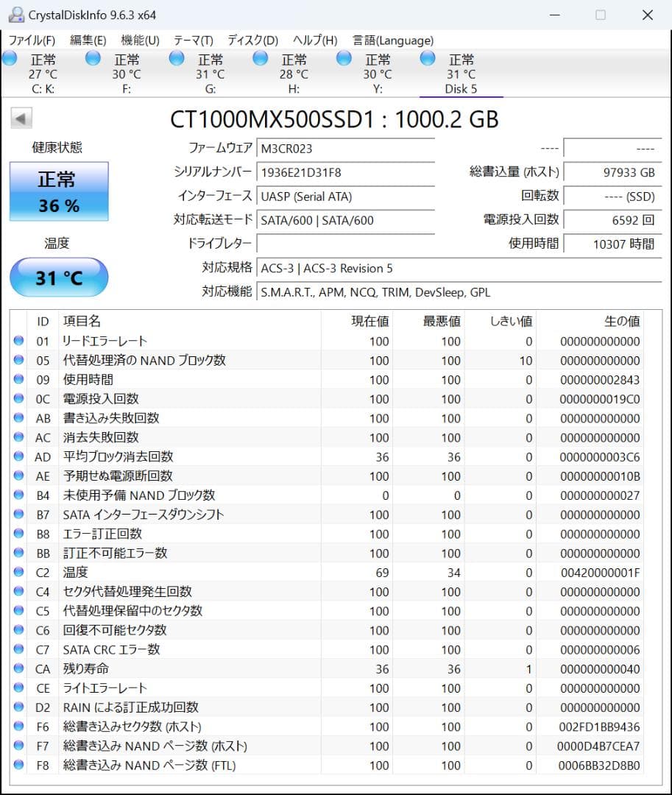Click the ACS-3 | ACS-3 Revision 5 field

coord(459,268)
